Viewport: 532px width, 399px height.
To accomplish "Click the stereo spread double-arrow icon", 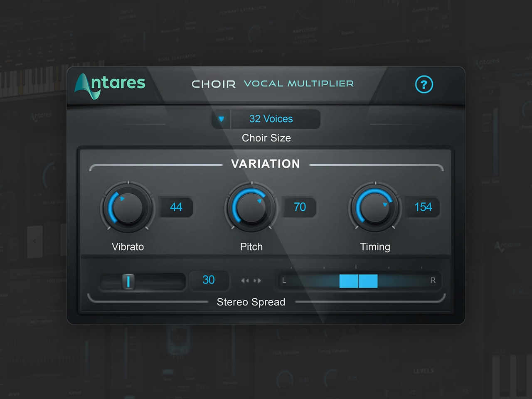I will click(x=251, y=281).
